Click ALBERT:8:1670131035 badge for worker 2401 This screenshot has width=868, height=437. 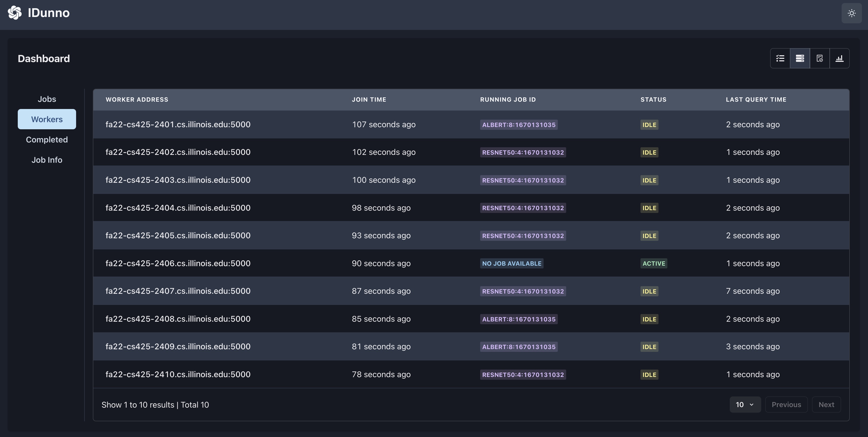[x=518, y=125]
